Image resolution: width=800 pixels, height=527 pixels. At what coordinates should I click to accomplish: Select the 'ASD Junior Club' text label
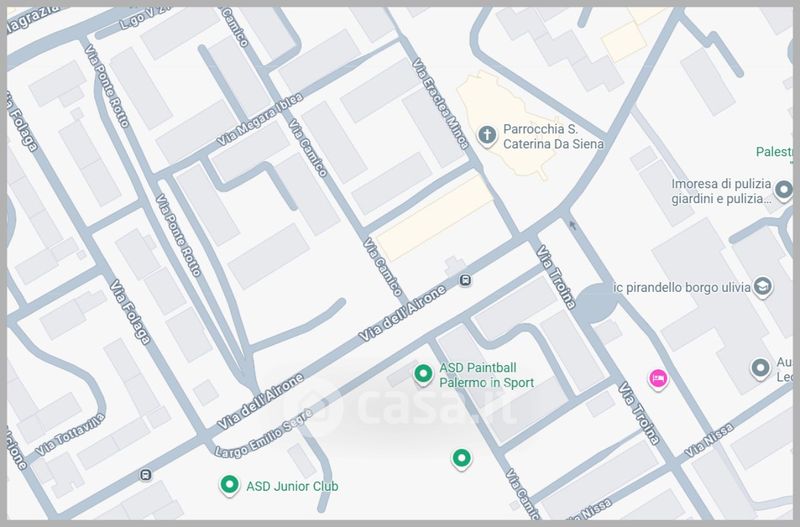pyautogui.click(x=292, y=487)
